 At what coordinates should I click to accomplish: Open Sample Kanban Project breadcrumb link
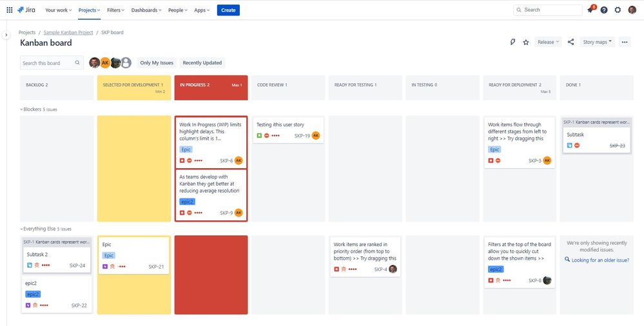pos(68,32)
